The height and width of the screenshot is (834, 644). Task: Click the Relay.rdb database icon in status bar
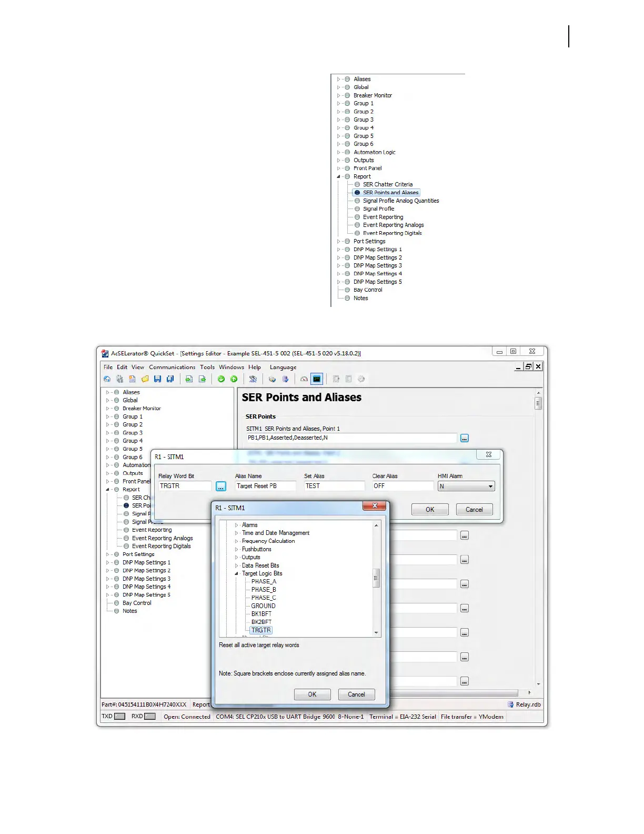click(510, 704)
